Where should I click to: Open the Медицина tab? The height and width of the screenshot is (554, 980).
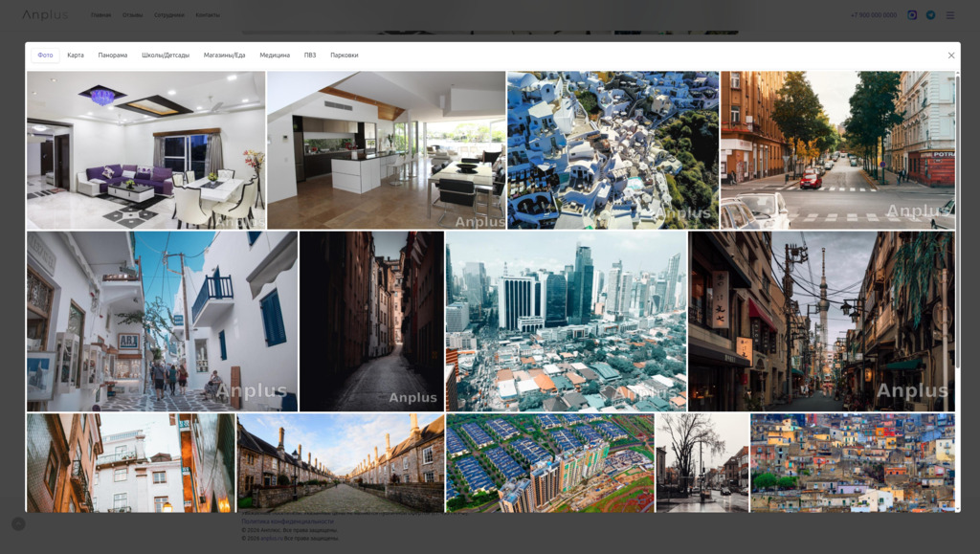275,55
